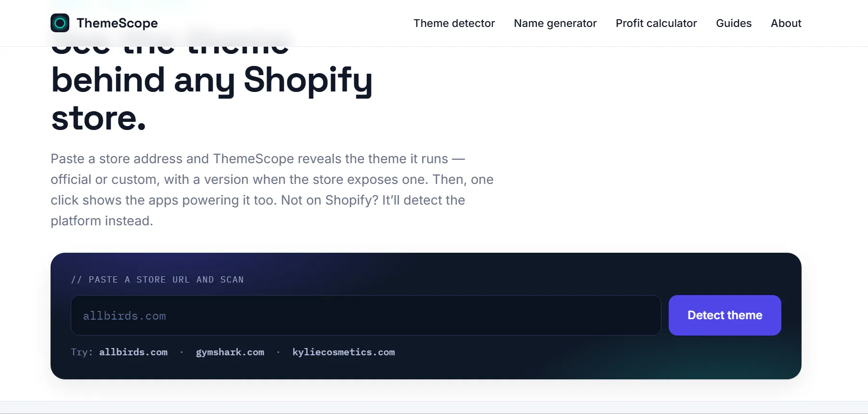Screen dimensions: 868x414
Task: Open the About page
Action: [786, 23]
